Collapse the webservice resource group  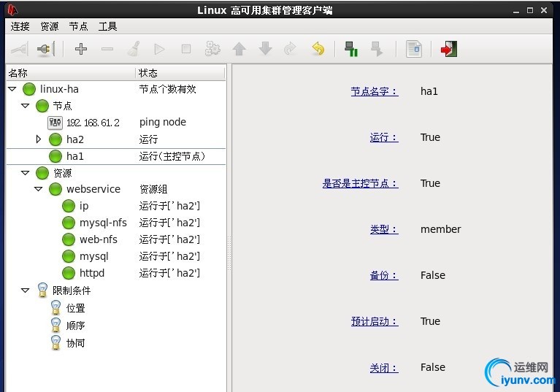click(x=39, y=189)
